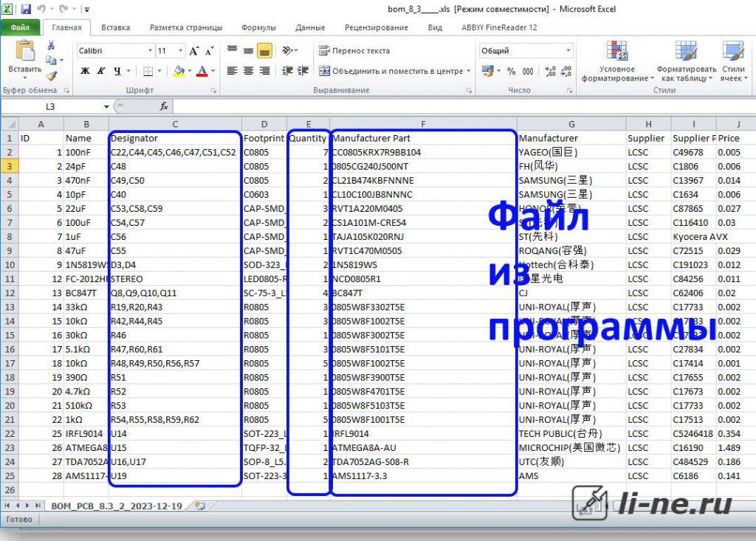Center text horizontally in cell
This screenshot has width=756, height=541.
tap(248, 71)
